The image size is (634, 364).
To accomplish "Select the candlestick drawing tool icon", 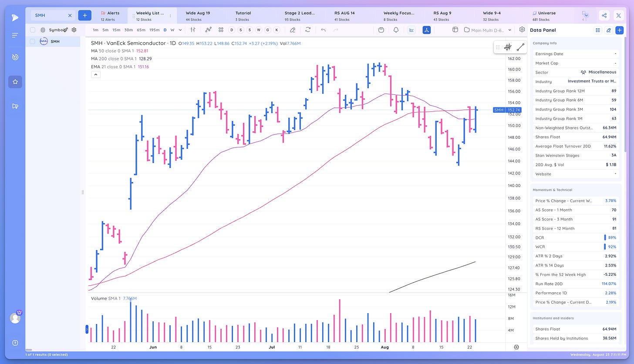I will [508, 47].
